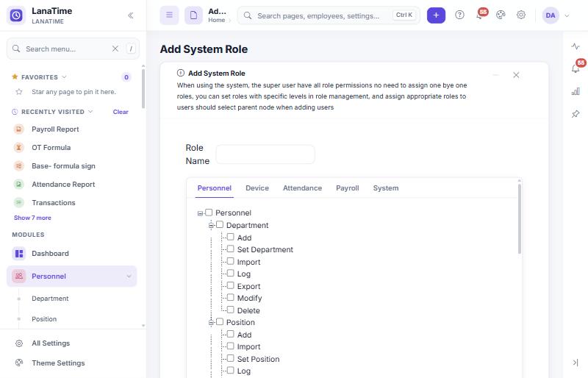
Task: Click the Base- formula sign icon
Action: tap(19, 166)
